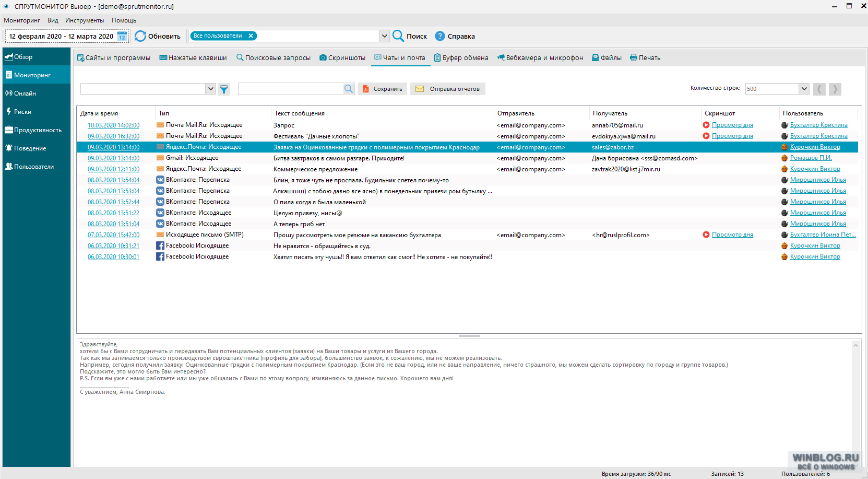Open the date link 10.03.2020 14:02:00
Viewport: 868px width, 479px height.
tap(113, 125)
